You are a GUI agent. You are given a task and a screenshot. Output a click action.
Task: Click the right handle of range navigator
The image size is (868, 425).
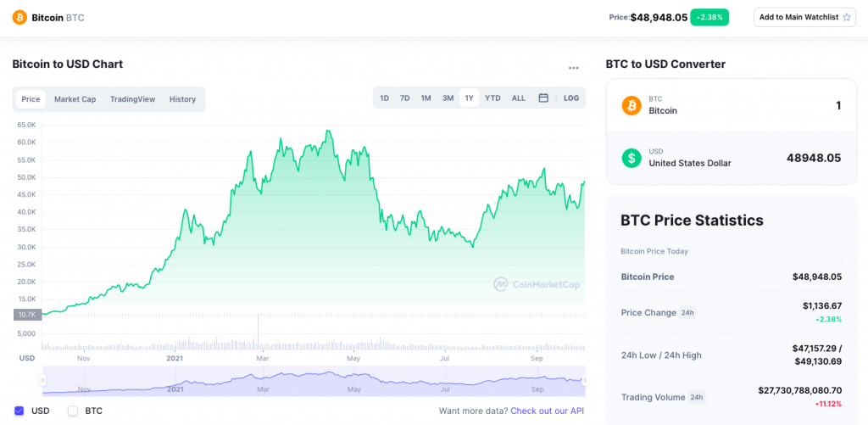point(585,380)
